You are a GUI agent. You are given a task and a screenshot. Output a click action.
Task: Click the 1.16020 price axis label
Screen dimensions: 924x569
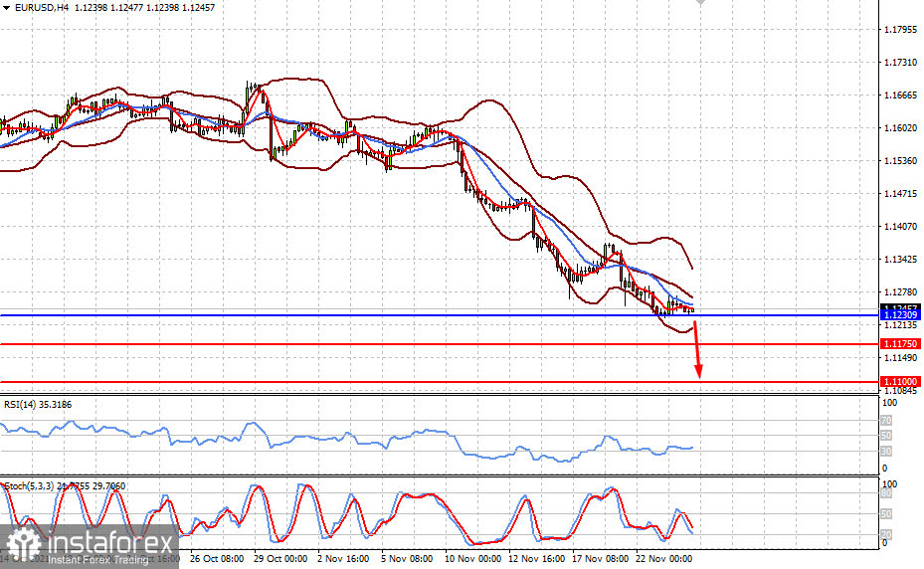click(900, 128)
